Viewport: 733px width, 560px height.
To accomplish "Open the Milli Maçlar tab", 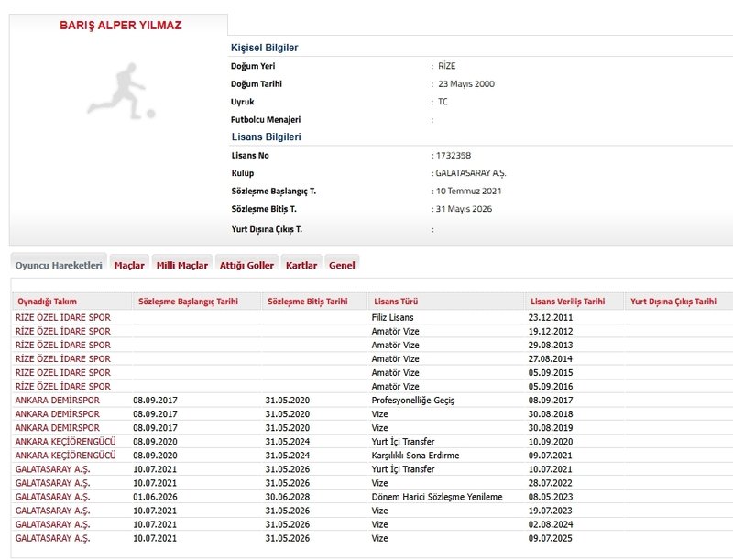I will pos(181,265).
